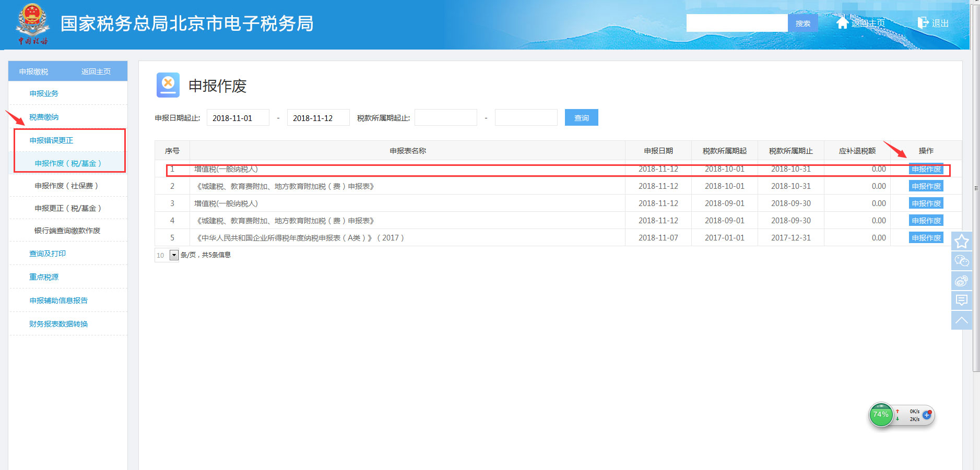980x470 pixels.
Task: Click 申报作废 button for row 2
Action: click(926, 186)
